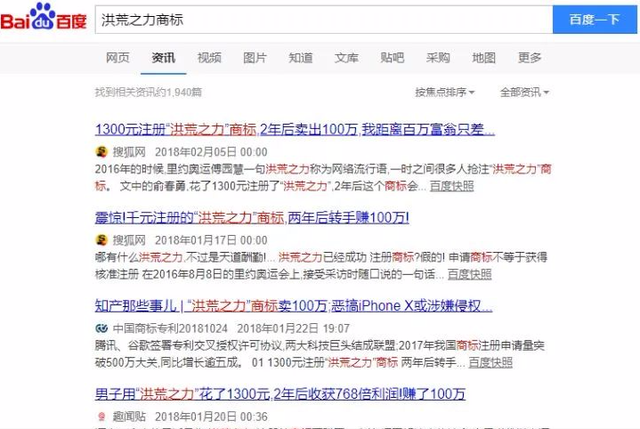Click the 搜狐网 icon beside 2018年01月17日
This screenshot has height=429, width=640.
[101, 240]
